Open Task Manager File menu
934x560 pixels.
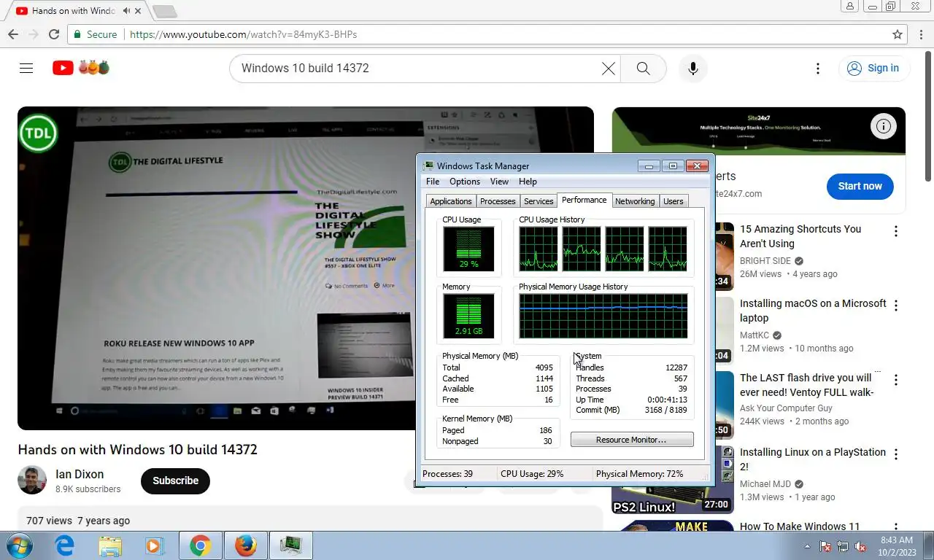[433, 182]
